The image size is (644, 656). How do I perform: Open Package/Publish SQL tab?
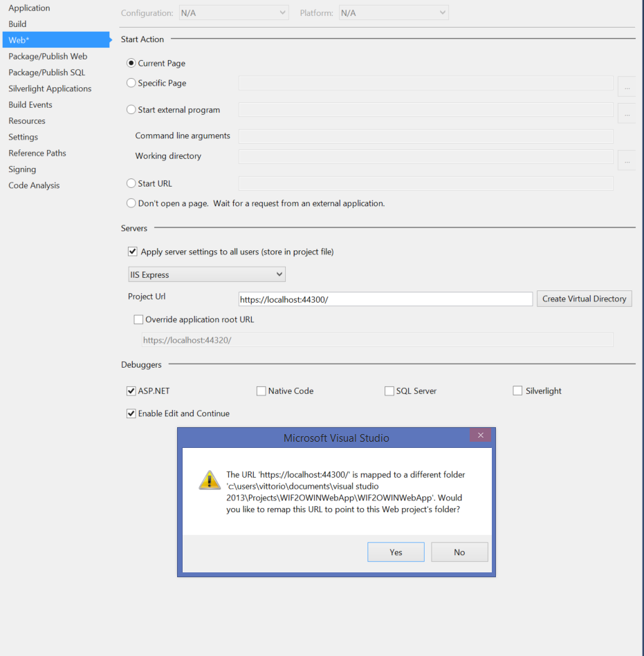pyautogui.click(x=46, y=73)
